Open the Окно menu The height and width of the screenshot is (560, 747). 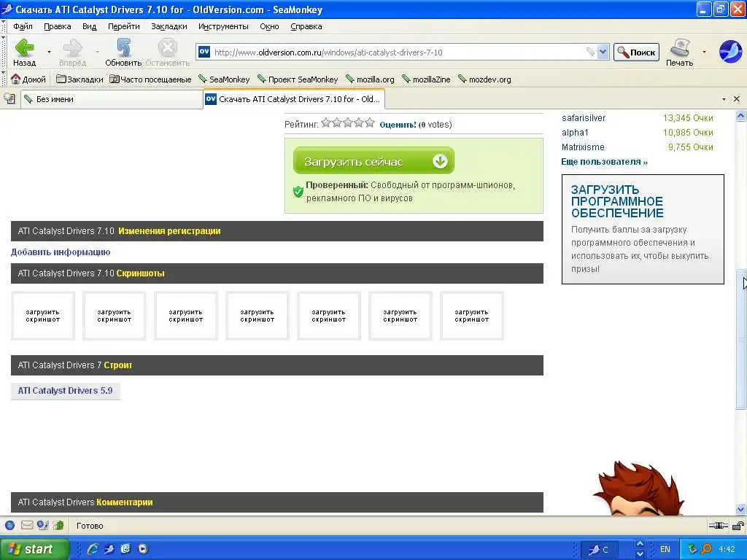[x=269, y=26]
